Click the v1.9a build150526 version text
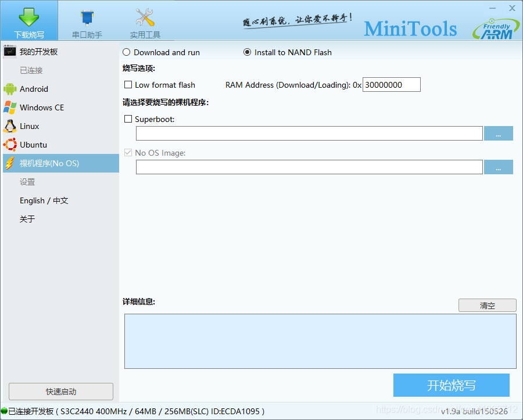The width and height of the screenshot is (523, 420). [x=474, y=412]
